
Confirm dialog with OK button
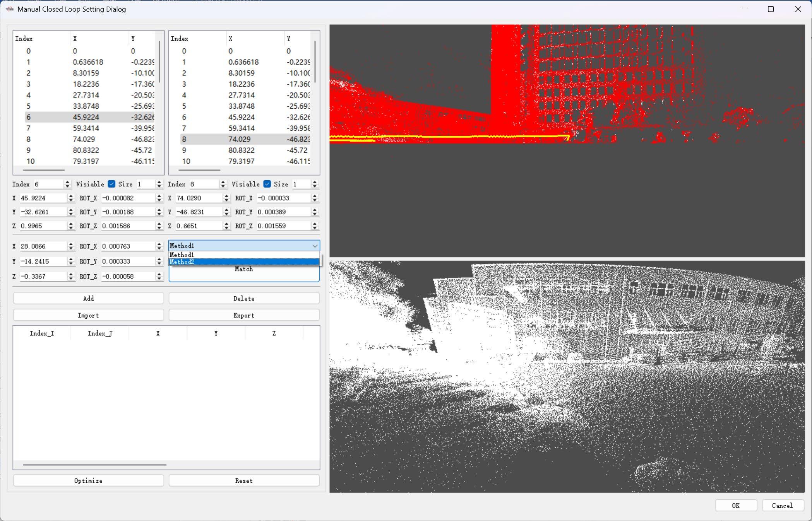click(736, 505)
